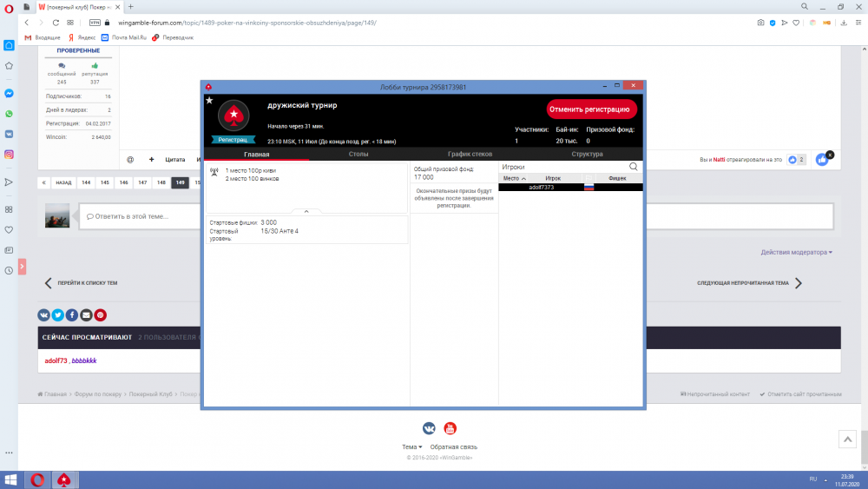
Task: Click the player search magnifier icon
Action: point(634,167)
